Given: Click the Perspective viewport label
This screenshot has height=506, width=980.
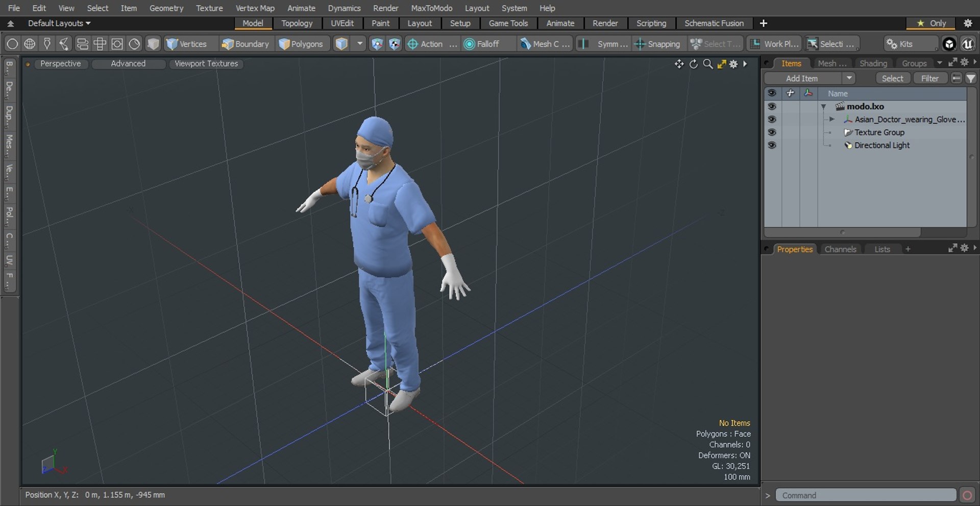Looking at the screenshot, I should click(60, 64).
